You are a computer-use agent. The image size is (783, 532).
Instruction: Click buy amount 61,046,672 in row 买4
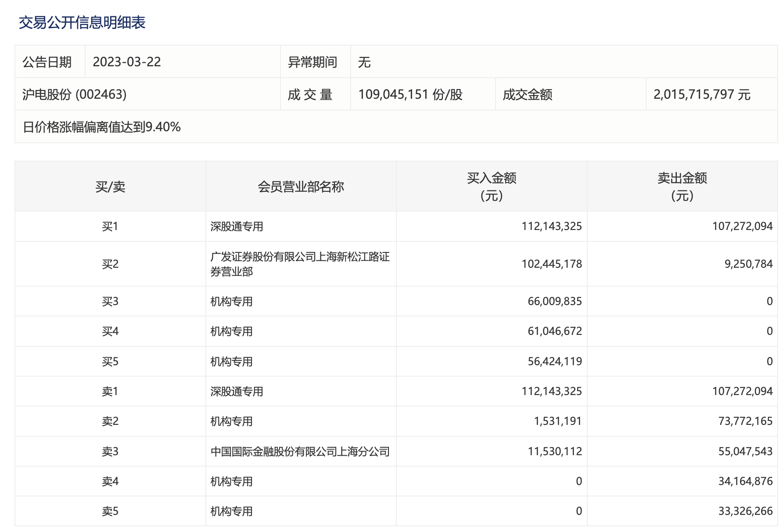click(x=555, y=331)
